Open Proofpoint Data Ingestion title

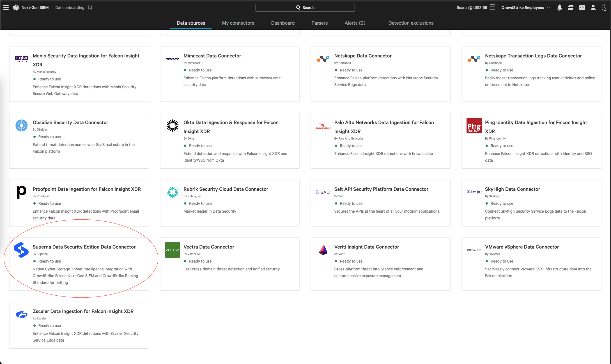(x=87, y=189)
